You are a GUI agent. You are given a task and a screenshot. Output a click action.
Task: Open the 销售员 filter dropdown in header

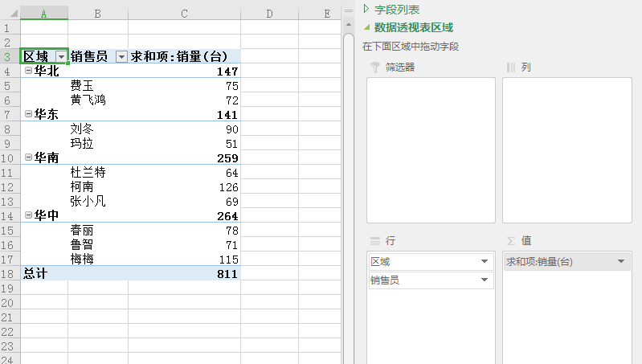pos(121,57)
